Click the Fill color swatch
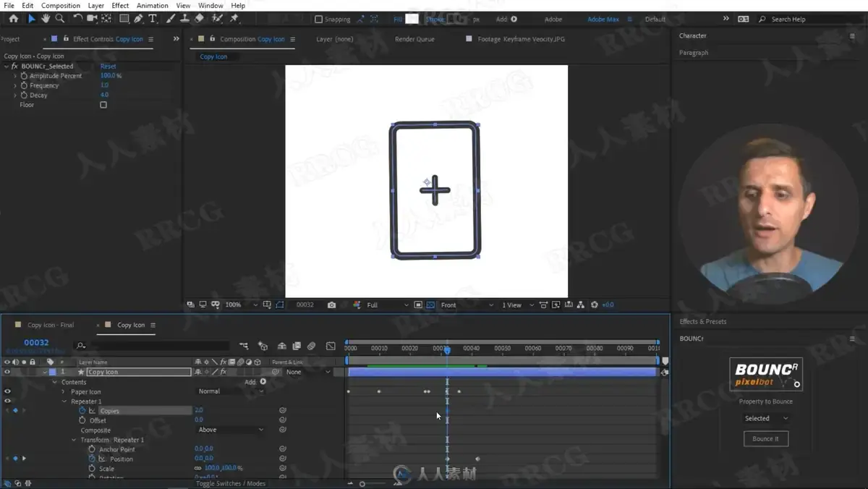The width and height of the screenshot is (868, 489). (412, 20)
